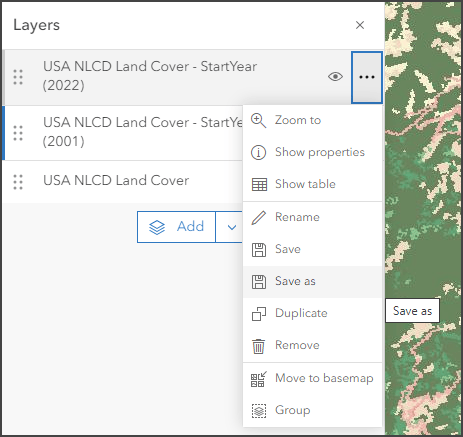Choose Rename in the layer menu
Screen dimensions: 463x437
(313, 217)
